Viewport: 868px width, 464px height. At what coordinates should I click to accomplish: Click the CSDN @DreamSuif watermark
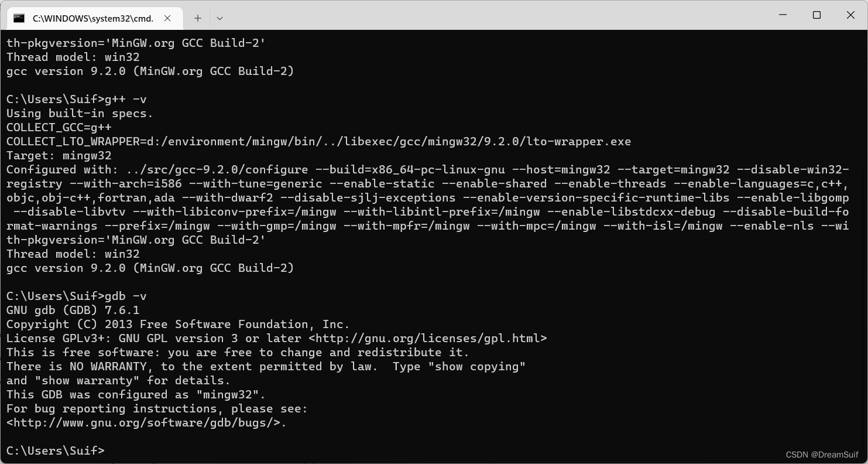click(x=822, y=455)
